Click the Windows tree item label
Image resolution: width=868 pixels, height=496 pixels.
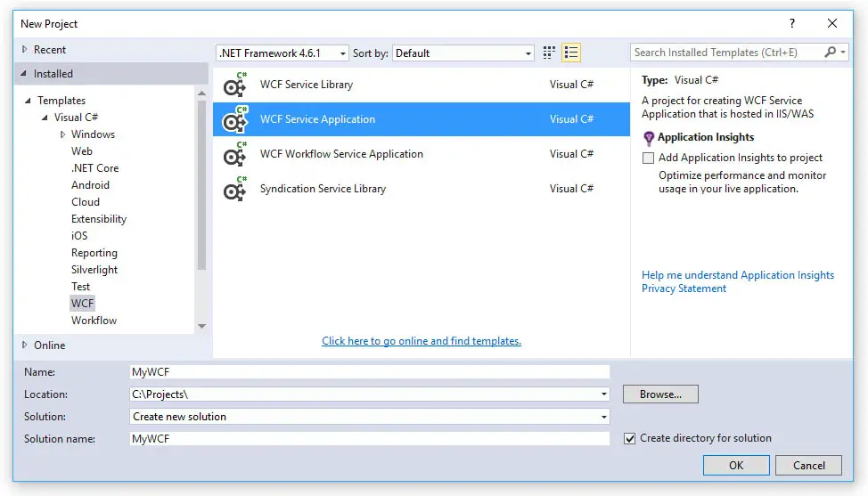coord(93,134)
